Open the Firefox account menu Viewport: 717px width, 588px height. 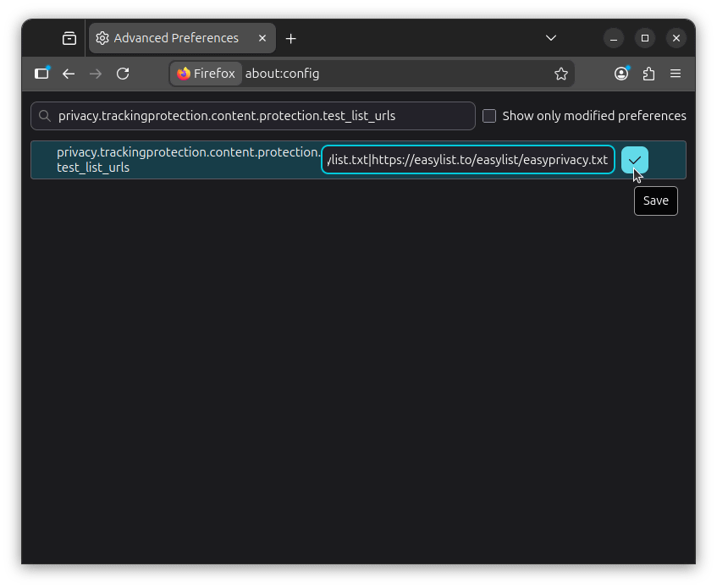click(x=621, y=74)
